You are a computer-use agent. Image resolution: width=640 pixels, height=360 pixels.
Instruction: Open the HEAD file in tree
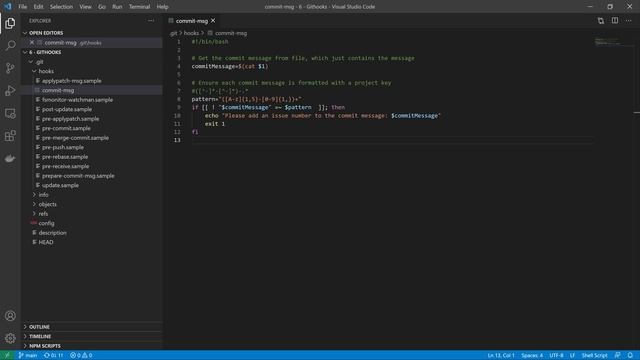46,242
